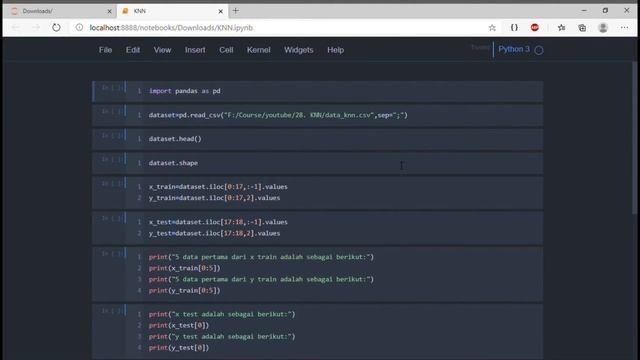This screenshot has height=360, width=640.
Task: Open the Help menu
Action: click(x=336, y=50)
